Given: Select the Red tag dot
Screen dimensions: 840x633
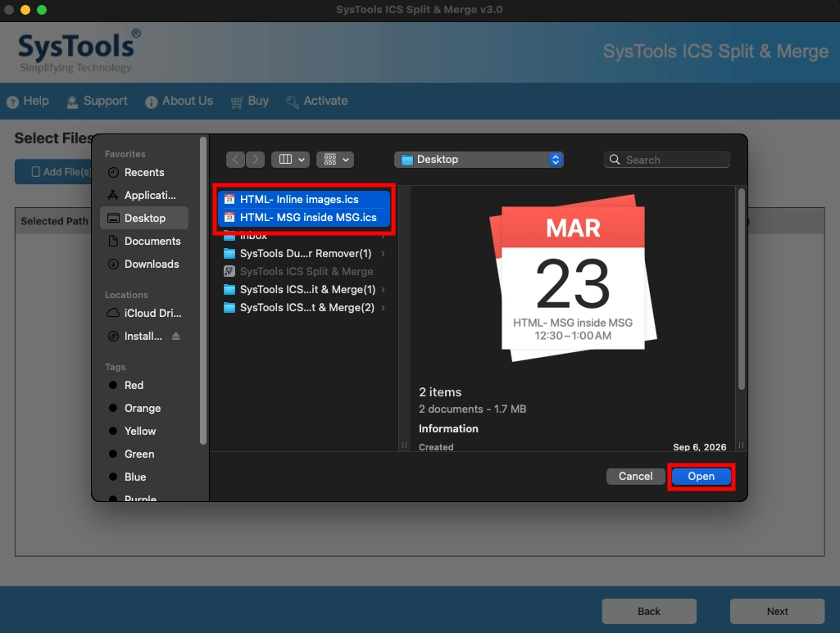Looking at the screenshot, I should point(113,385).
